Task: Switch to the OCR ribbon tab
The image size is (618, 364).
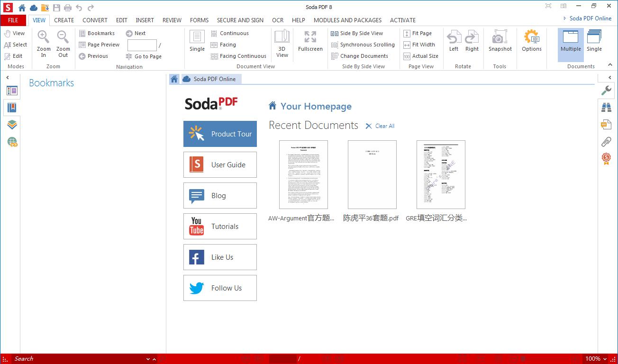Action: (278, 20)
